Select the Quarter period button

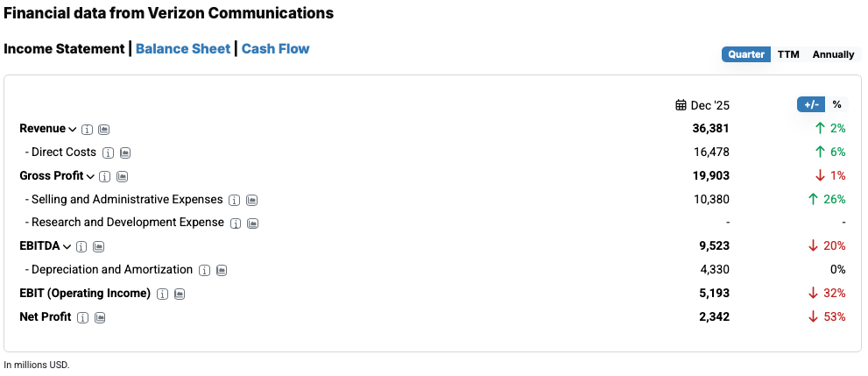point(746,54)
